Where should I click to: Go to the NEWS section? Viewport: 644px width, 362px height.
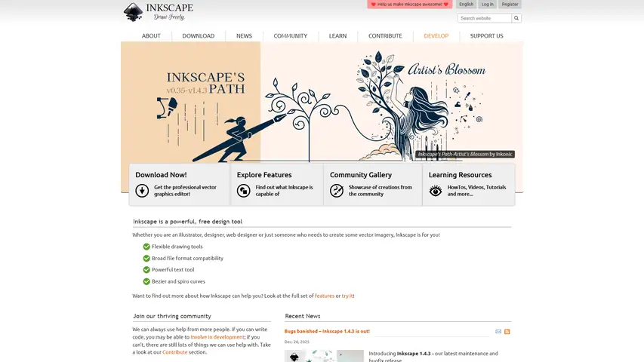pos(244,35)
